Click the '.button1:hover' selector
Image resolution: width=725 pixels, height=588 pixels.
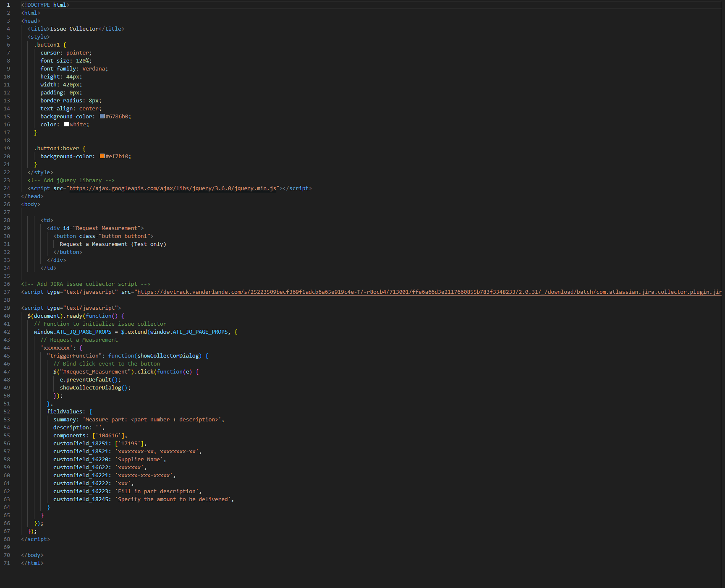tap(57, 149)
